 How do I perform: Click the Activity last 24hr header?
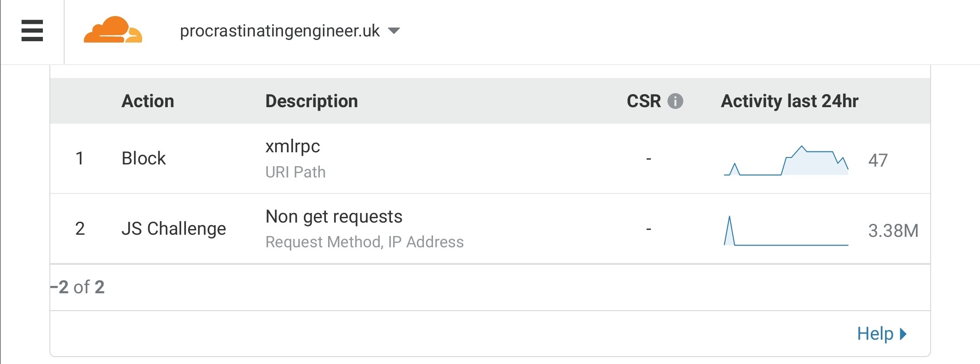(789, 101)
